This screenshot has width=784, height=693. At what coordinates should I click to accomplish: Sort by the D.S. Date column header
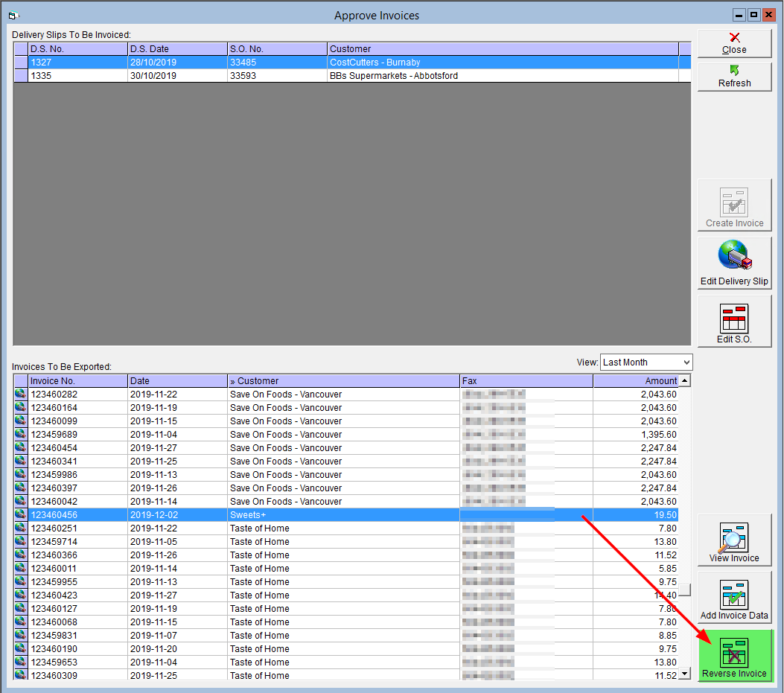pyautogui.click(x=177, y=49)
